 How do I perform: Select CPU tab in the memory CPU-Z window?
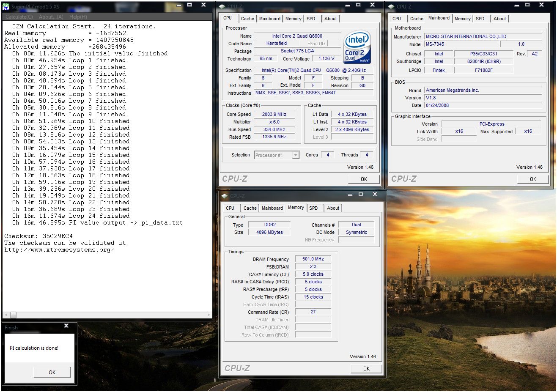pos(230,208)
